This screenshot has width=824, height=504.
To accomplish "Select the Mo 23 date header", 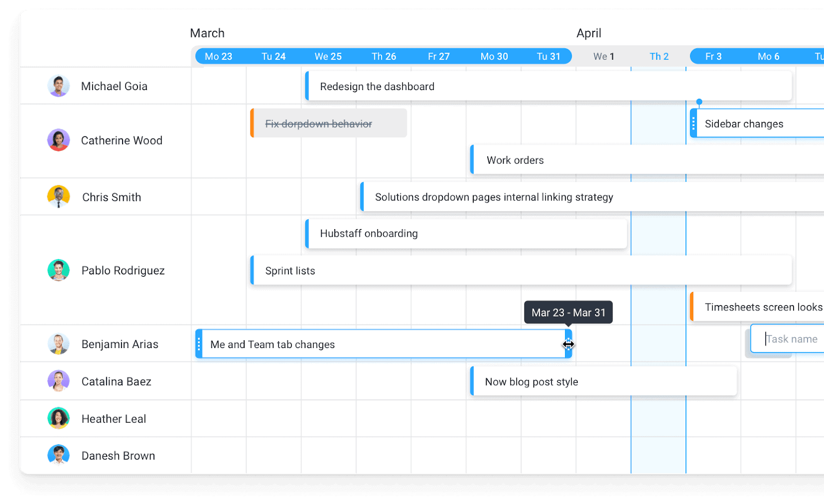I will (218, 56).
